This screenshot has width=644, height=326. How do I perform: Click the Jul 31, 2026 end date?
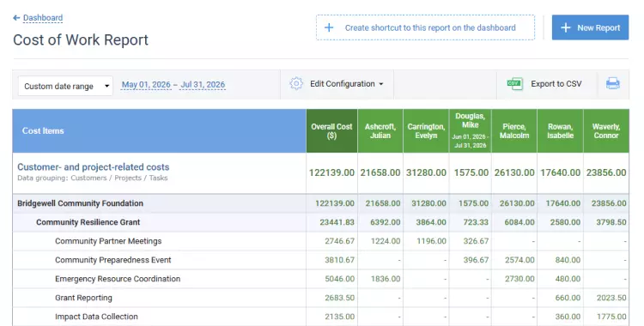203,85
